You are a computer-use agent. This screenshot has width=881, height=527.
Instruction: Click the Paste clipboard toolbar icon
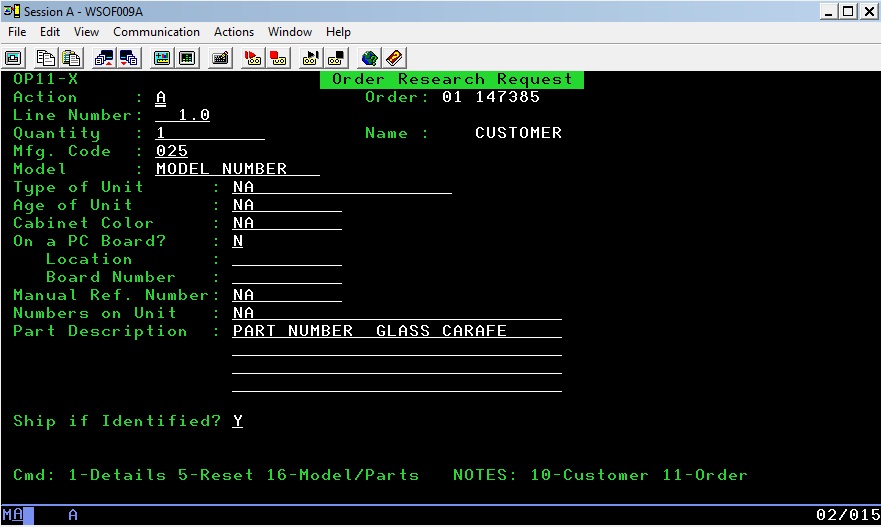(70, 58)
